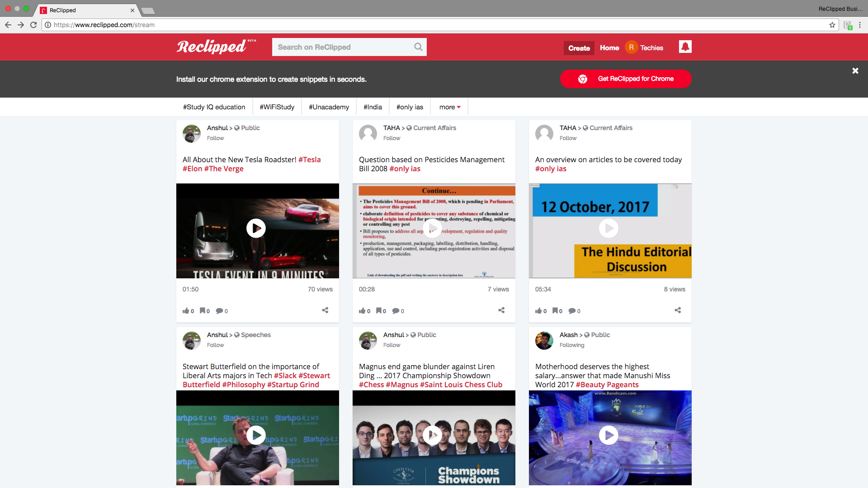Image resolution: width=868 pixels, height=488 pixels.
Task: Follow Anshul on the Magnus chess post
Action: point(392,345)
